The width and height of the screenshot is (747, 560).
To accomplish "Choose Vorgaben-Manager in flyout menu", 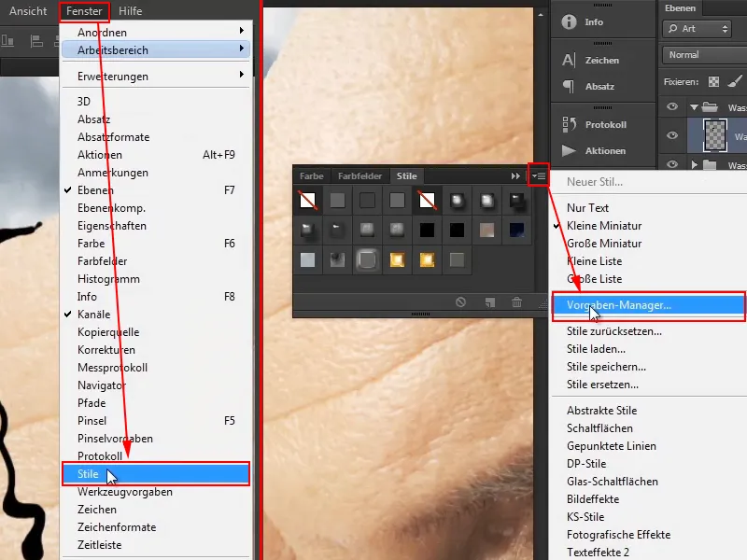I will [x=648, y=305].
